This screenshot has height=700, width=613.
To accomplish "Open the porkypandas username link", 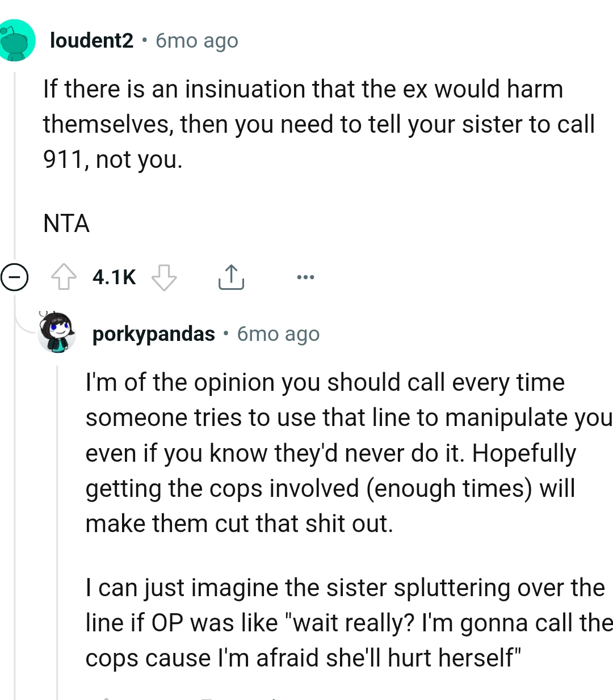I will tap(153, 334).
